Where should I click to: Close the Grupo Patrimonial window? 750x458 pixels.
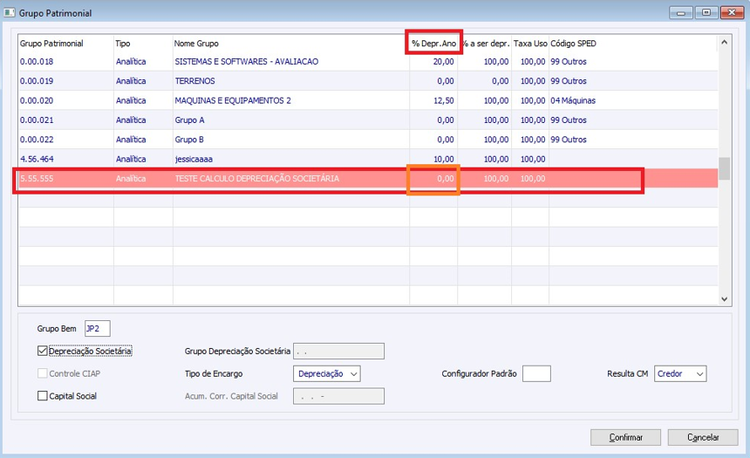click(x=732, y=12)
